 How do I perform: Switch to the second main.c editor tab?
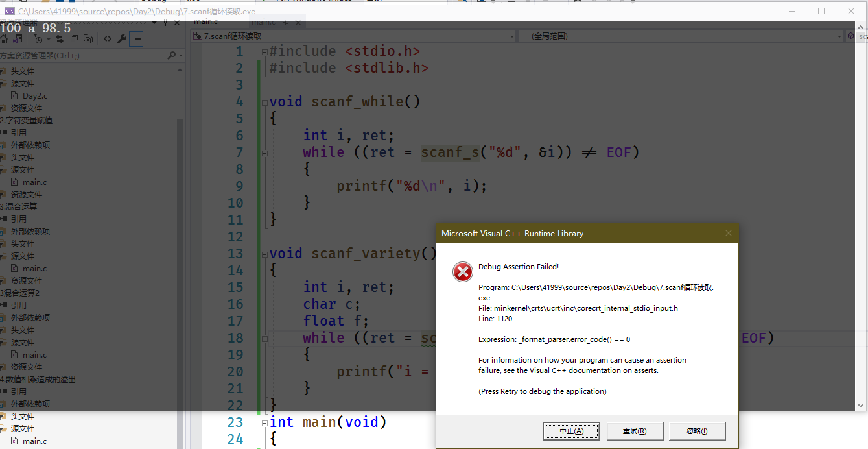(x=263, y=22)
